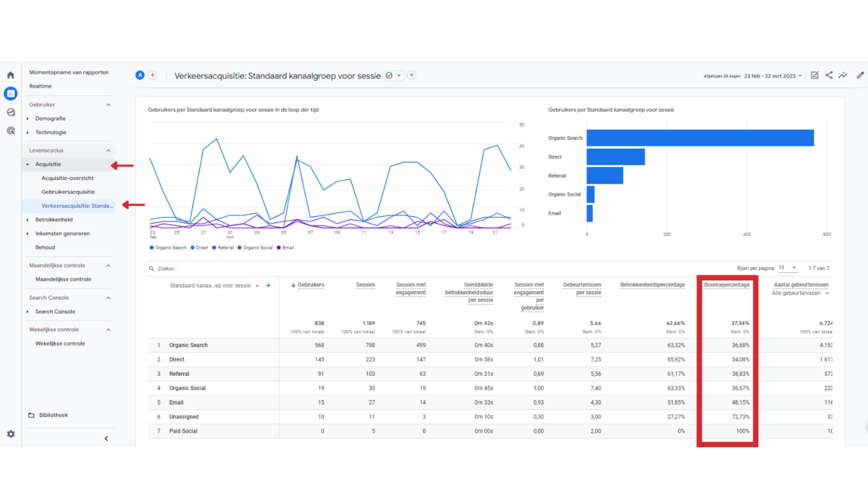Open the Advertising icon in left rail
Screen dimensions: 868x488
(10, 130)
